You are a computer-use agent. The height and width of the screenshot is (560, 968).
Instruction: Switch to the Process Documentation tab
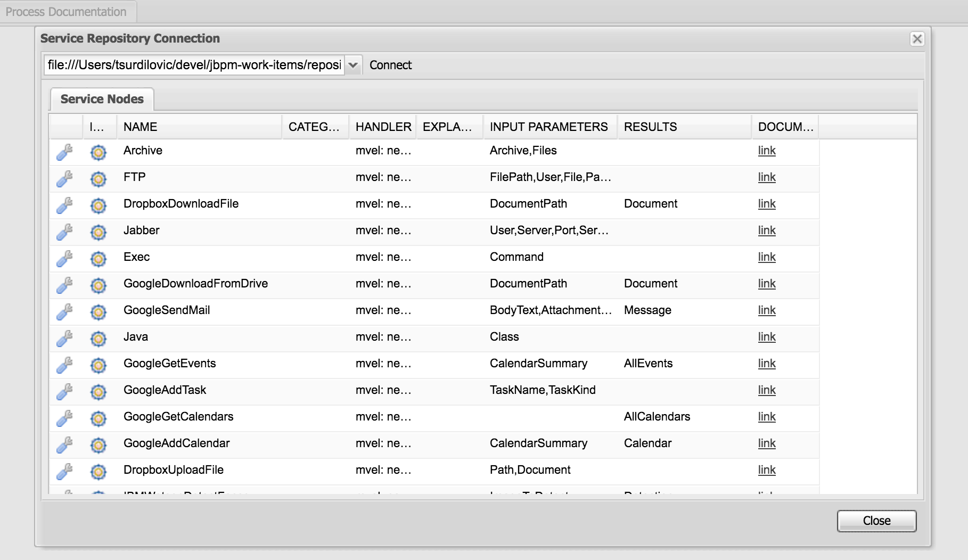(66, 12)
